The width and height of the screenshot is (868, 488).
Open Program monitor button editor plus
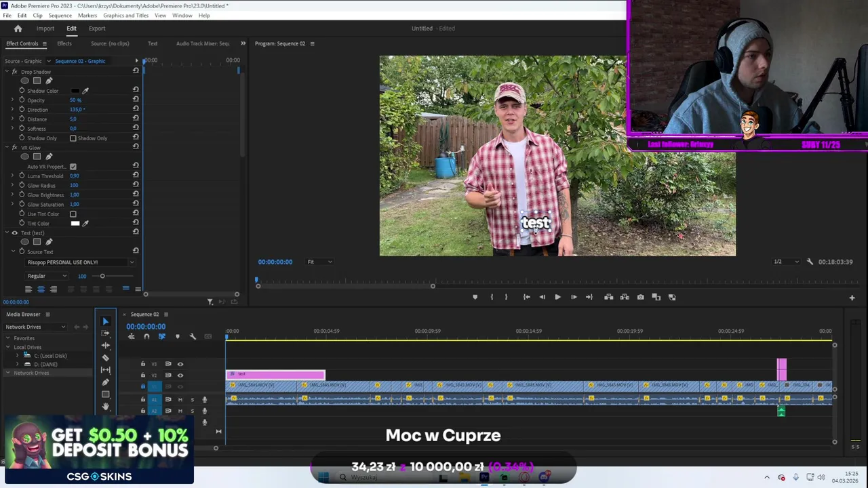(852, 298)
